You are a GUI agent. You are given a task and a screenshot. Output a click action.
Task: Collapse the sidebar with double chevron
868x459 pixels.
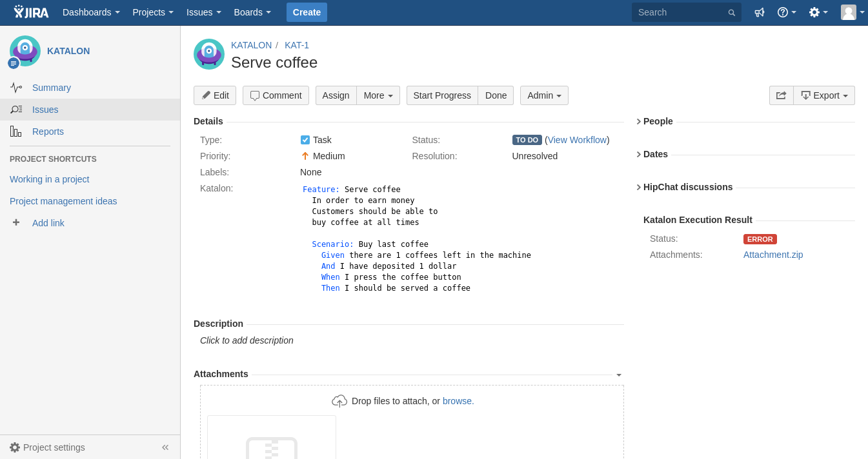(165, 447)
